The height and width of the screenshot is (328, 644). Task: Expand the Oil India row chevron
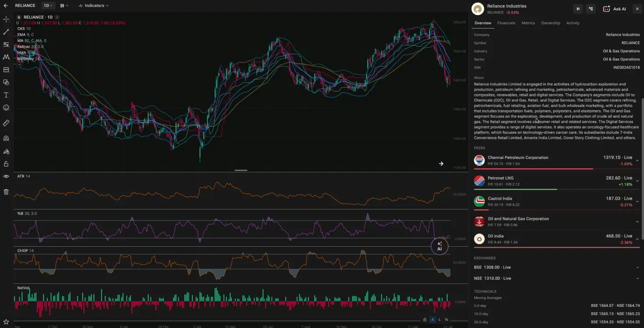637,239
